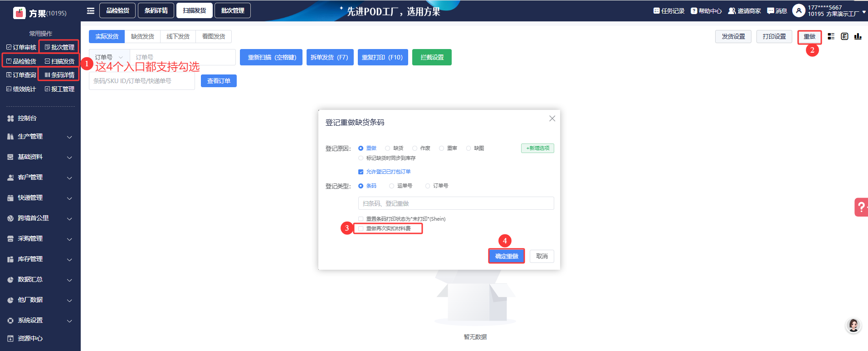
Task: Switch to 缺货发货 tab
Action: pos(142,36)
